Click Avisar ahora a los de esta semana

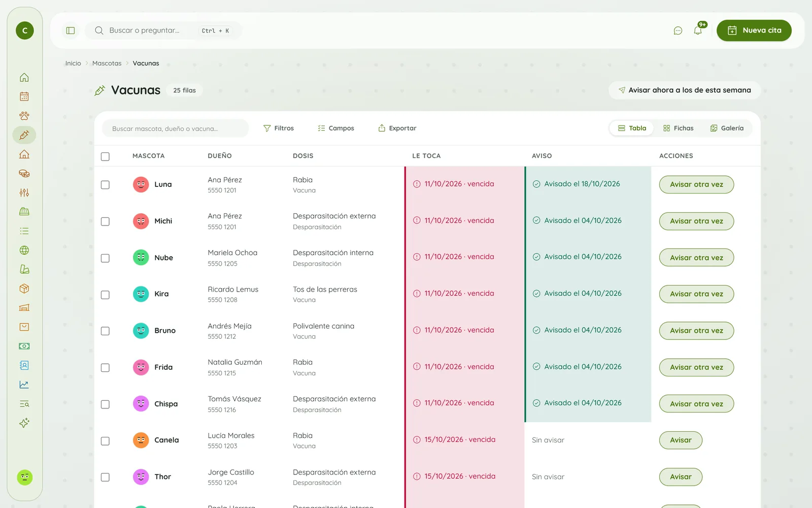[x=685, y=90]
